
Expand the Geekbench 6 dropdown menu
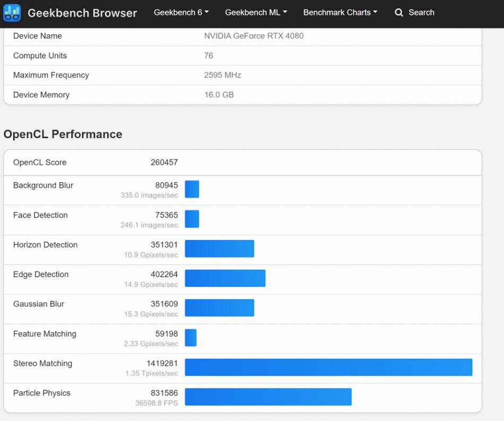[181, 13]
